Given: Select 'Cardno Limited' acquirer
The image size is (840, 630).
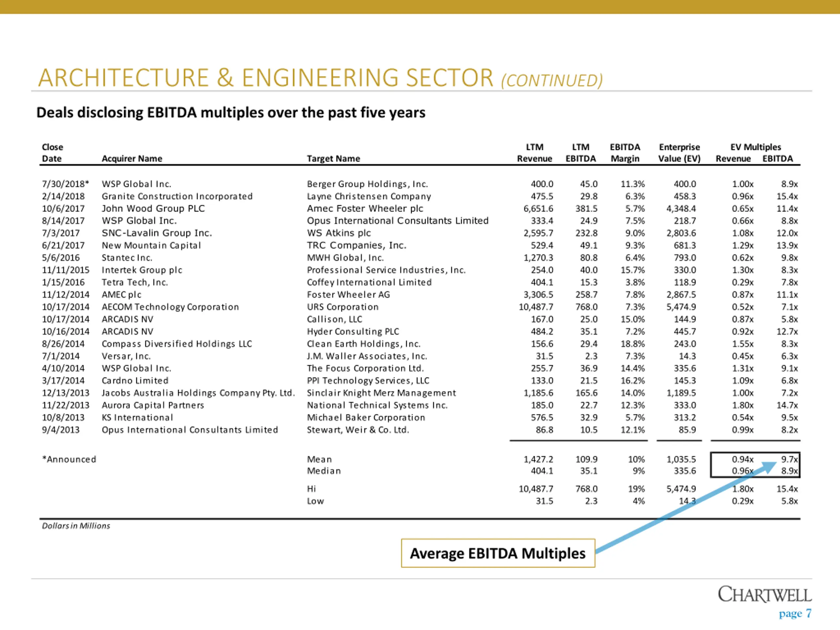Looking at the screenshot, I should pyautogui.click(x=135, y=381).
